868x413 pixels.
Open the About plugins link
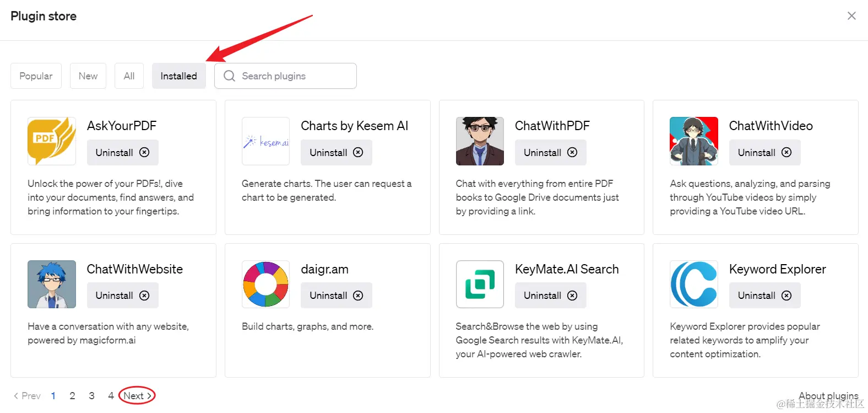pos(828,395)
